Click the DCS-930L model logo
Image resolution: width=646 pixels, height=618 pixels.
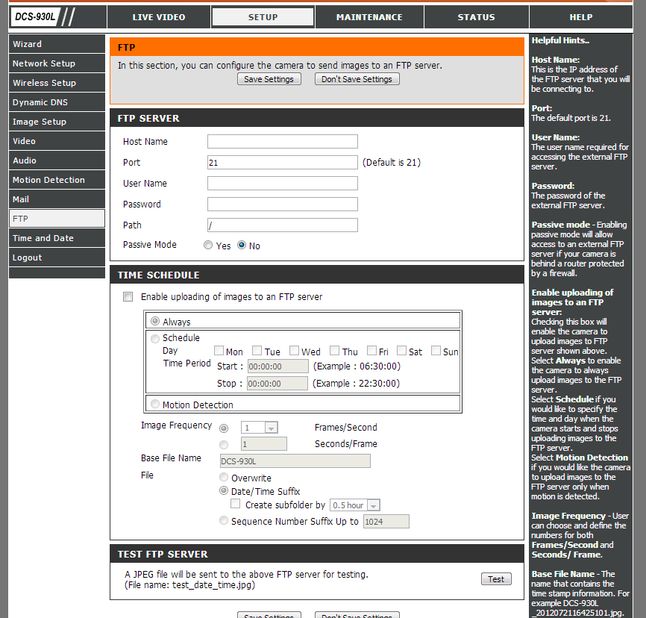pos(35,17)
